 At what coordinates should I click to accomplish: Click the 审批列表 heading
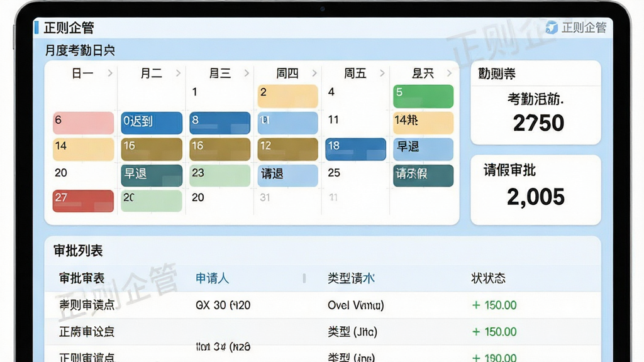coord(78,251)
